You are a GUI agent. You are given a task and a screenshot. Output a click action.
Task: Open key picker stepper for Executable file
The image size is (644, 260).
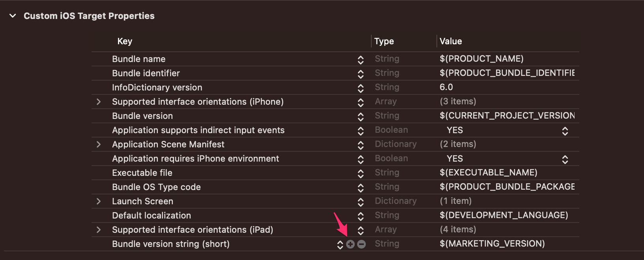point(361,173)
